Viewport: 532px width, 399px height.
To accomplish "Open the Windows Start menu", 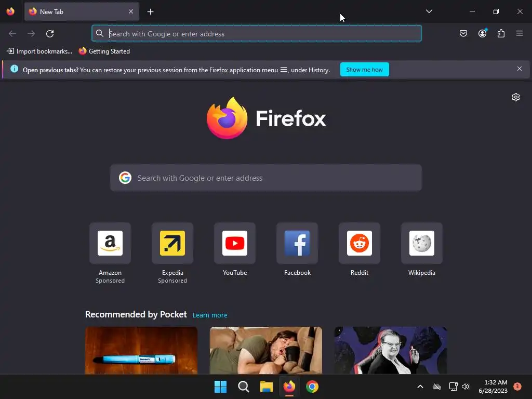I will point(220,387).
